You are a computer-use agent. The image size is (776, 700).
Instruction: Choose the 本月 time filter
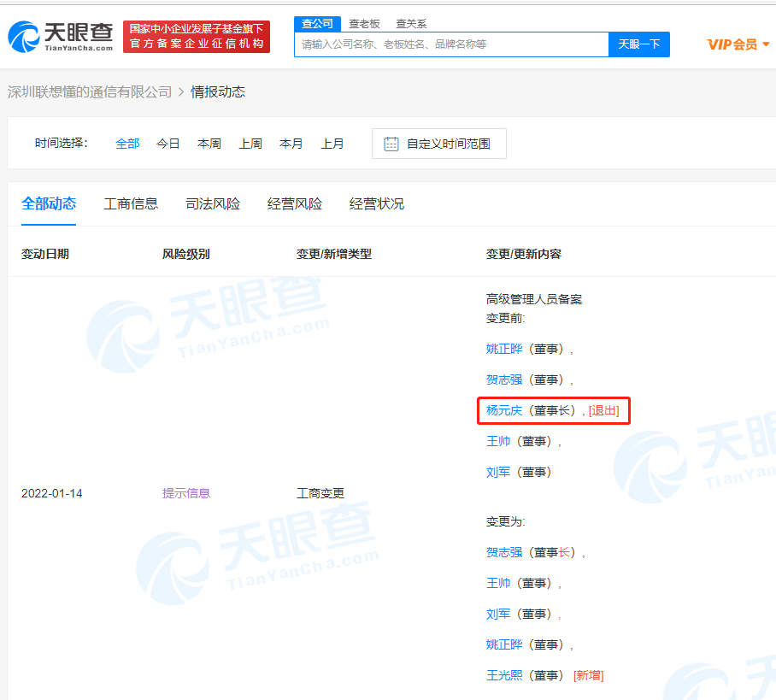point(291,144)
